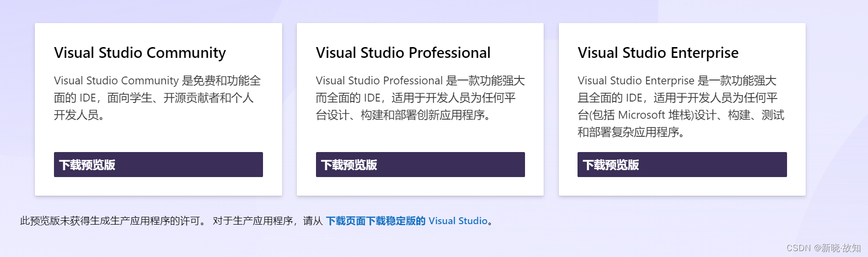
Task: Select the Visual Studio Professional heading
Action: [403, 53]
